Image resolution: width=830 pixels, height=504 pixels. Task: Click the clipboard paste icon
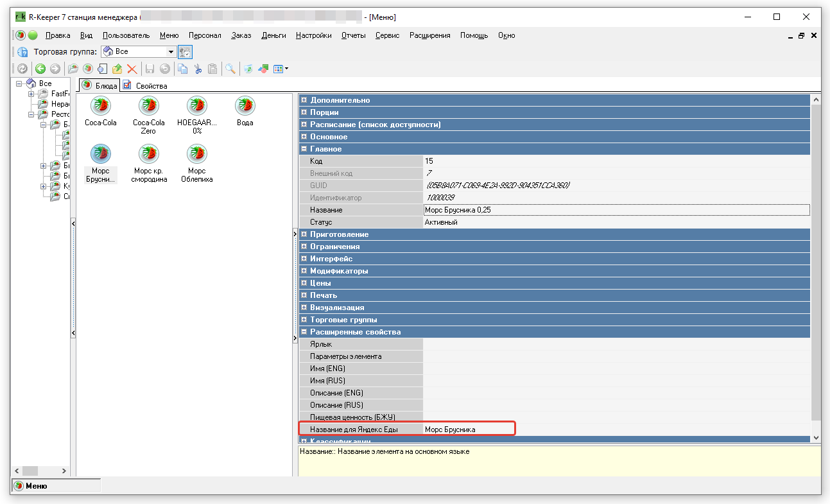[x=212, y=69]
